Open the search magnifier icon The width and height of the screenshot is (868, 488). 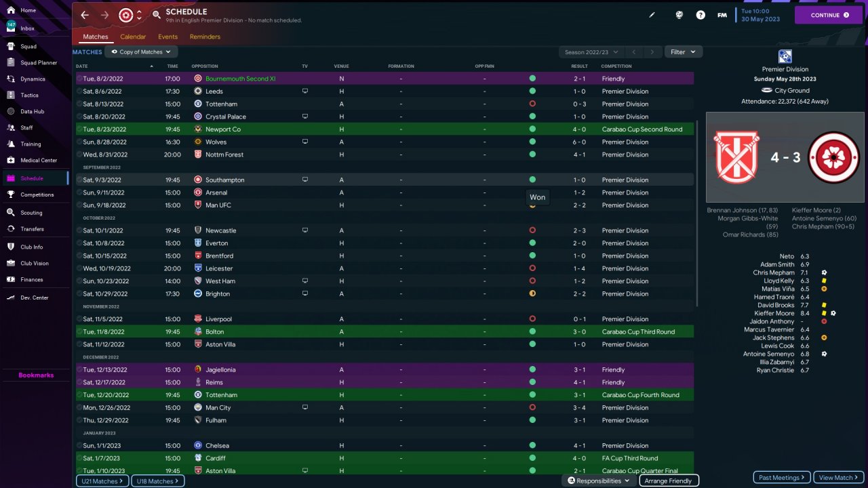pyautogui.click(x=157, y=15)
